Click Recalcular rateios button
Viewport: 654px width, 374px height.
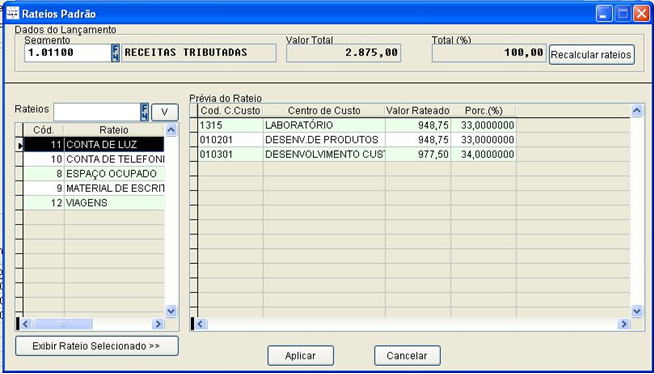click(591, 55)
